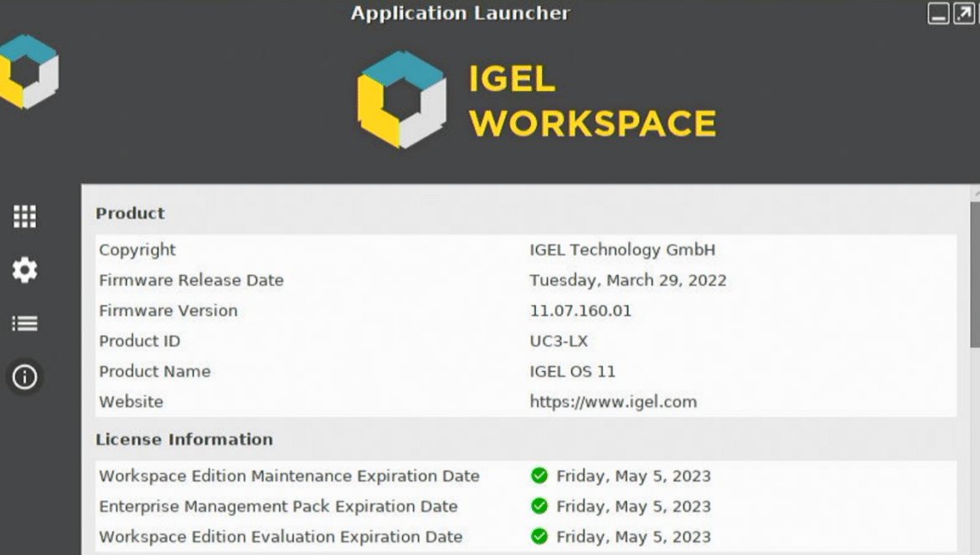The width and height of the screenshot is (980, 555).
Task: Click the detach window arrow button
Action: pyautogui.click(x=964, y=13)
